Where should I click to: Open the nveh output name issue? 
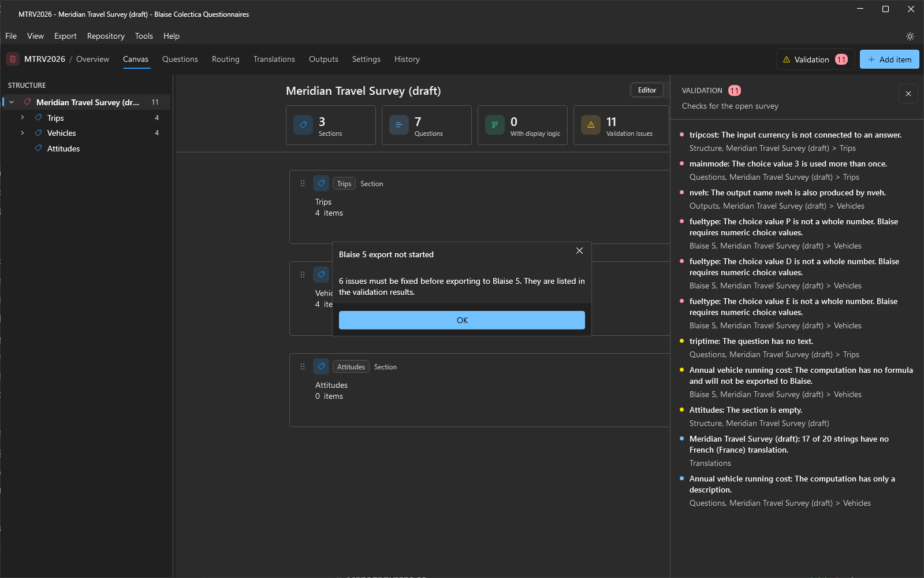click(797, 199)
